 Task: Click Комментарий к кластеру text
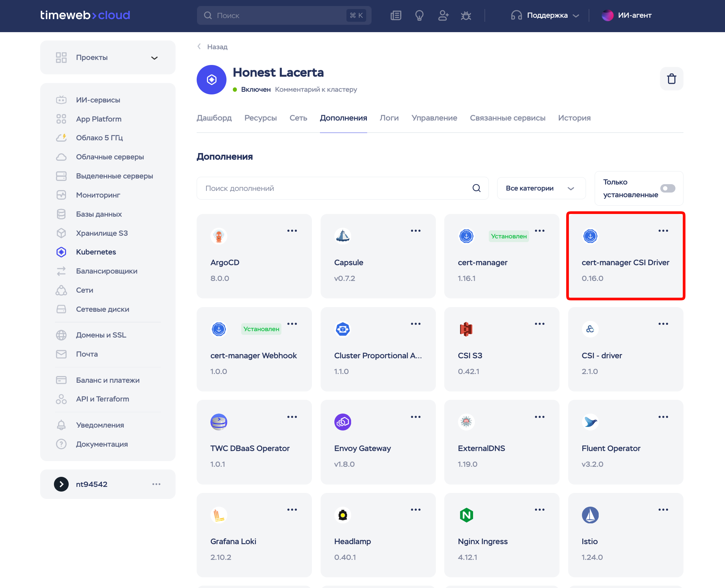pyautogui.click(x=316, y=89)
